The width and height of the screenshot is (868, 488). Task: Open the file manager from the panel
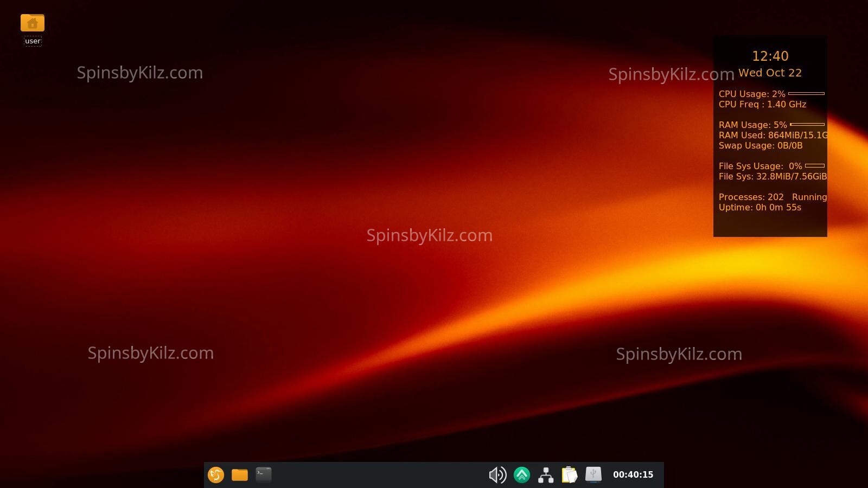point(240,475)
